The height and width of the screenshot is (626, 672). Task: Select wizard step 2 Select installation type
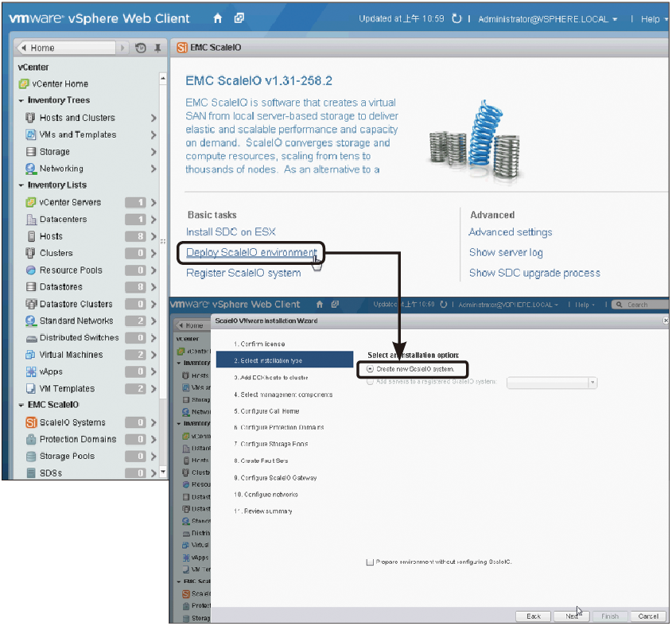pyautogui.click(x=285, y=360)
